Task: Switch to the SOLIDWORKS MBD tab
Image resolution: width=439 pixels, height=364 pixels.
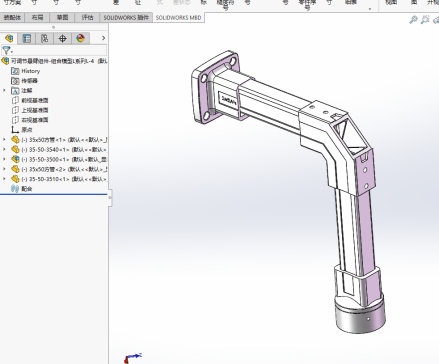Action: click(178, 18)
